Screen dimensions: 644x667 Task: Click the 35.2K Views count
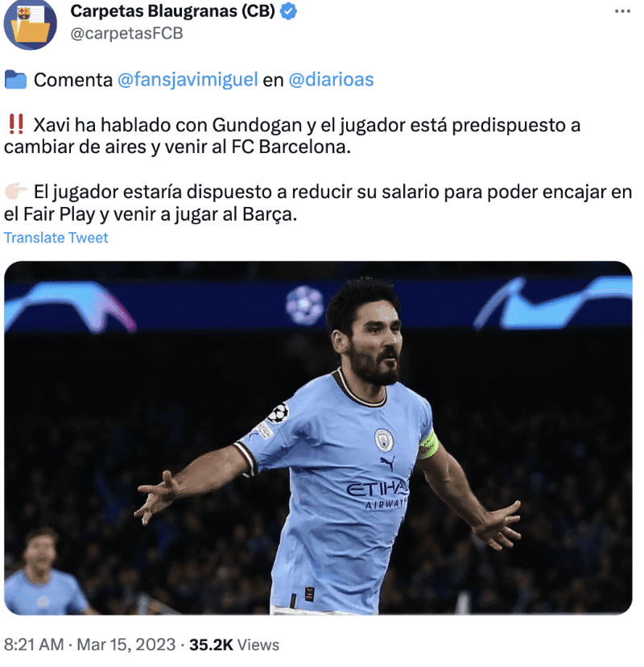(234, 645)
